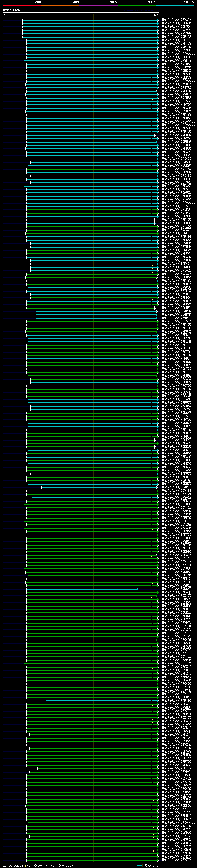Open hit UniRef100_P92999
Screen dimensions: 197x868
[177, 33]
